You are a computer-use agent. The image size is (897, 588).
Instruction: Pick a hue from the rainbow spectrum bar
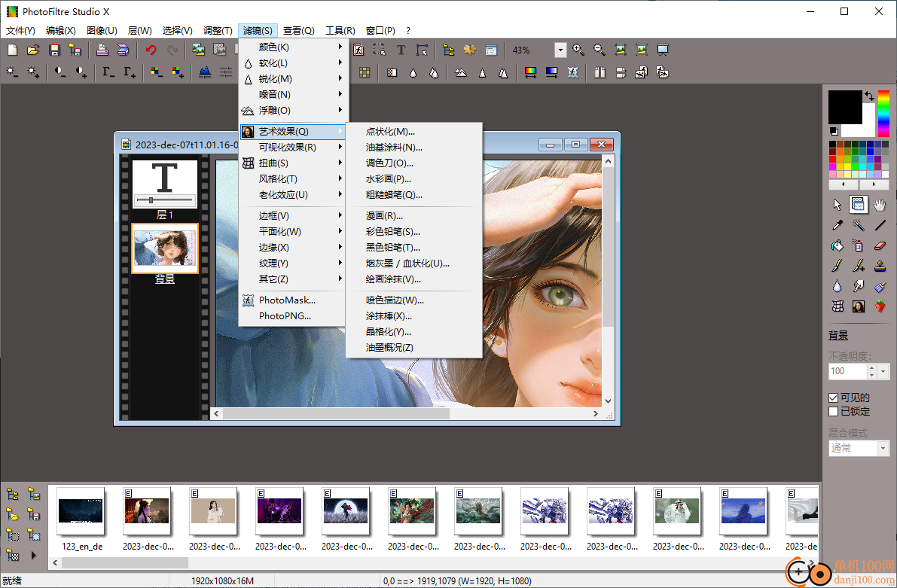click(884, 113)
